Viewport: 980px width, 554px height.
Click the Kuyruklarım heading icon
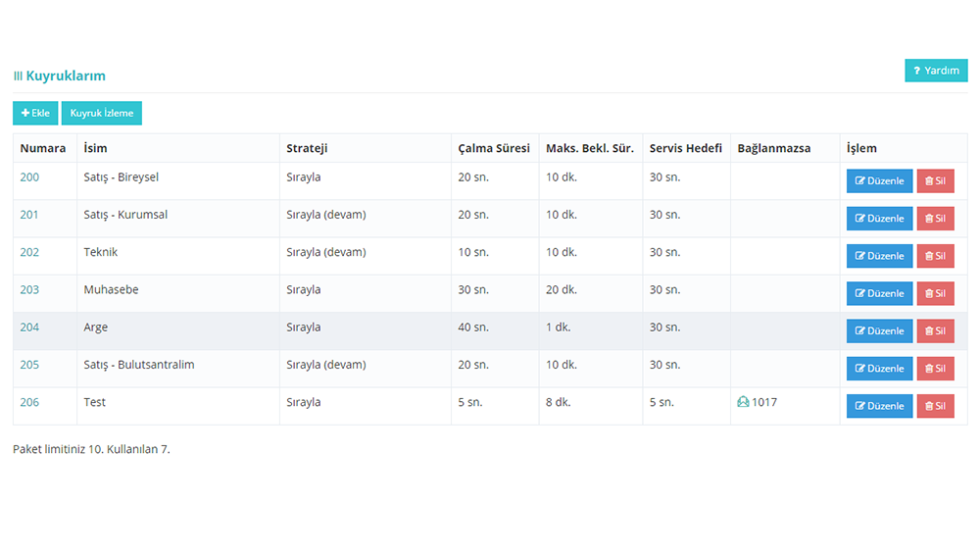click(x=18, y=76)
